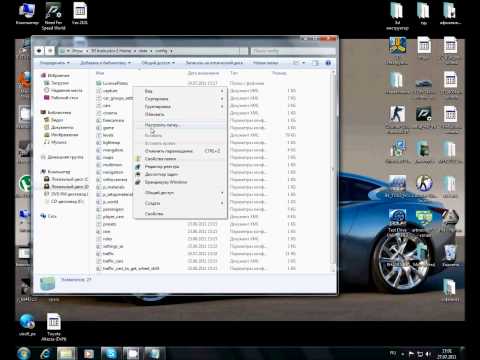The width and height of the screenshot is (480, 360).
Task: Expand the Создать submenu in the context menu
Action: tap(180, 203)
